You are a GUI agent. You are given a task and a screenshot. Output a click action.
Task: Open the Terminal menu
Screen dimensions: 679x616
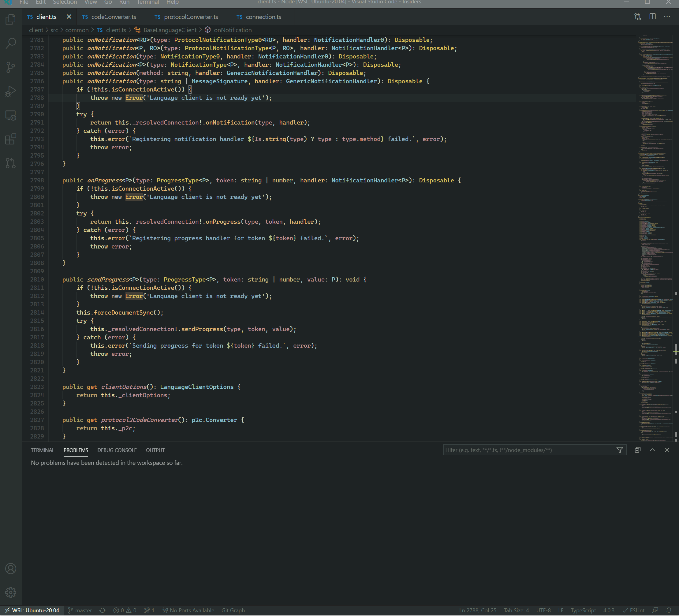pyautogui.click(x=148, y=2)
